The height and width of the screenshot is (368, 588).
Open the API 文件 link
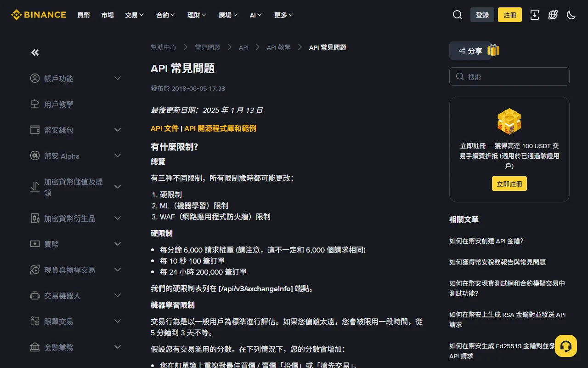click(x=164, y=128)
